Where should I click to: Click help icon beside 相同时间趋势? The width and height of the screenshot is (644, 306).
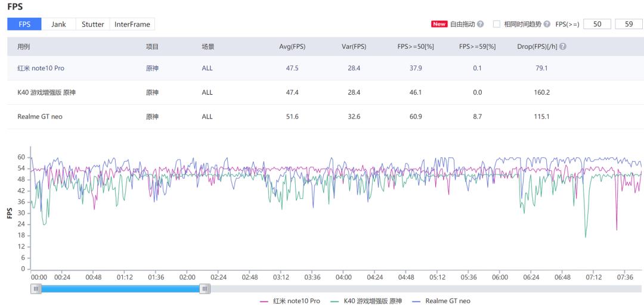point(547,24)
